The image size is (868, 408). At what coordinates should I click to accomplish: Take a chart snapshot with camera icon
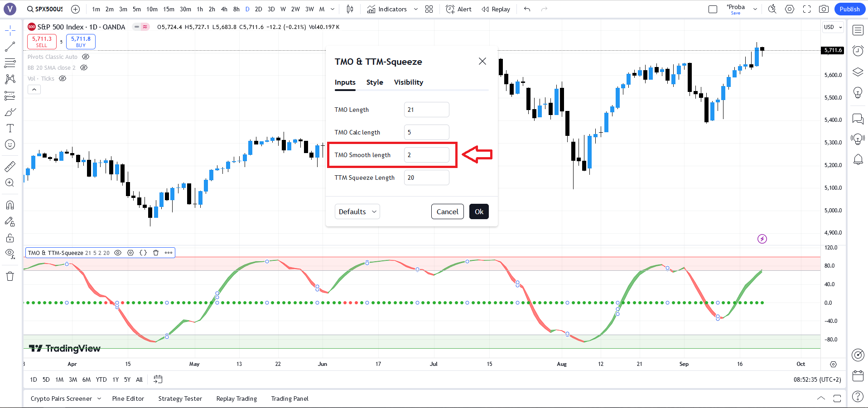point(824,9)
